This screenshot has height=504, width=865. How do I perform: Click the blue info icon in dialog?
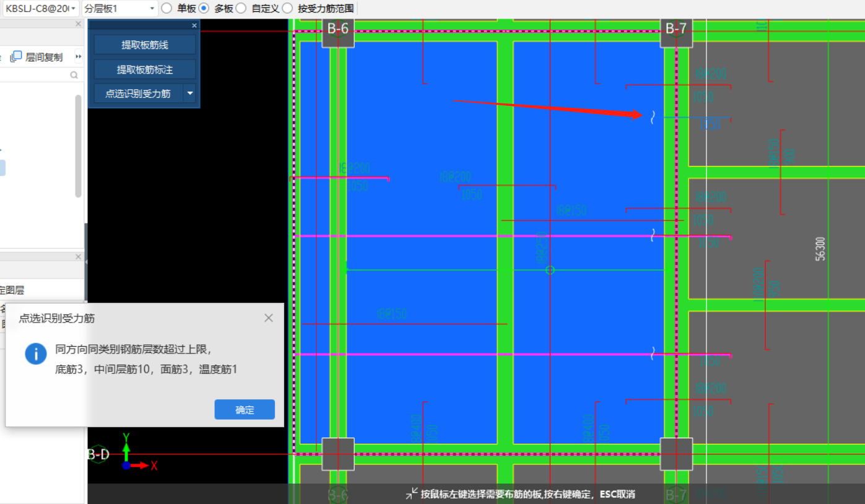click(x=35, y=354)
